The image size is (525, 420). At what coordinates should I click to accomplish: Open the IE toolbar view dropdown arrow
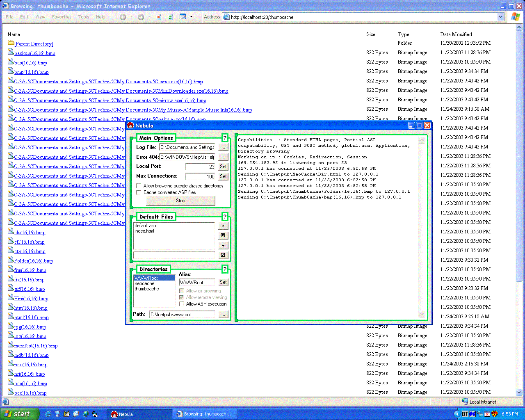coord(191,17)
